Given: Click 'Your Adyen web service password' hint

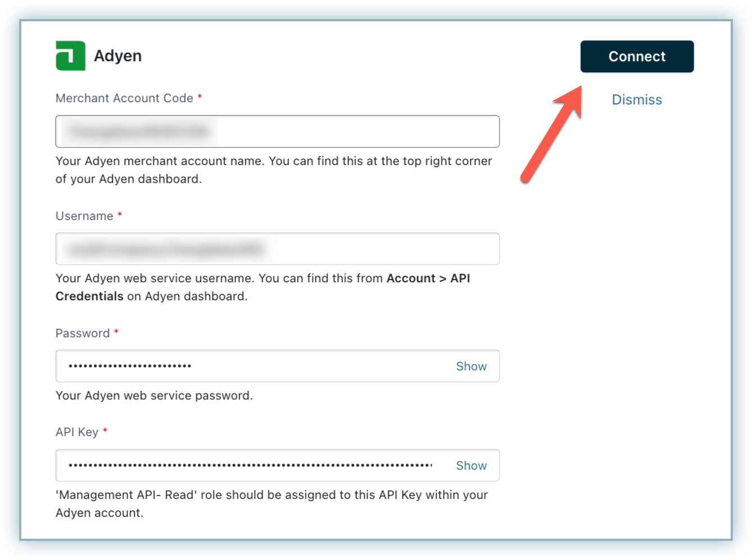Looking at the screenshot, I should tap(154, 396).
